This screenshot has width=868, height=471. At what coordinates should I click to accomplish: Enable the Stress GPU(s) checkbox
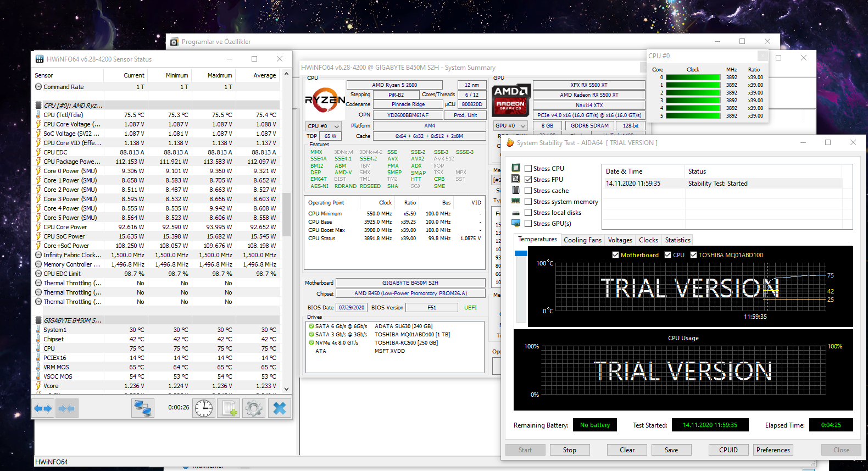[528, 224]
